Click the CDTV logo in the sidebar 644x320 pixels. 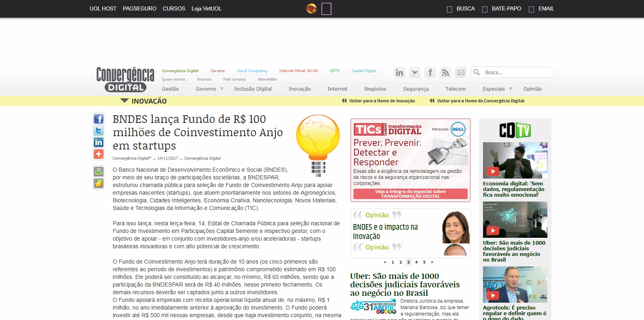coord(515,130)
